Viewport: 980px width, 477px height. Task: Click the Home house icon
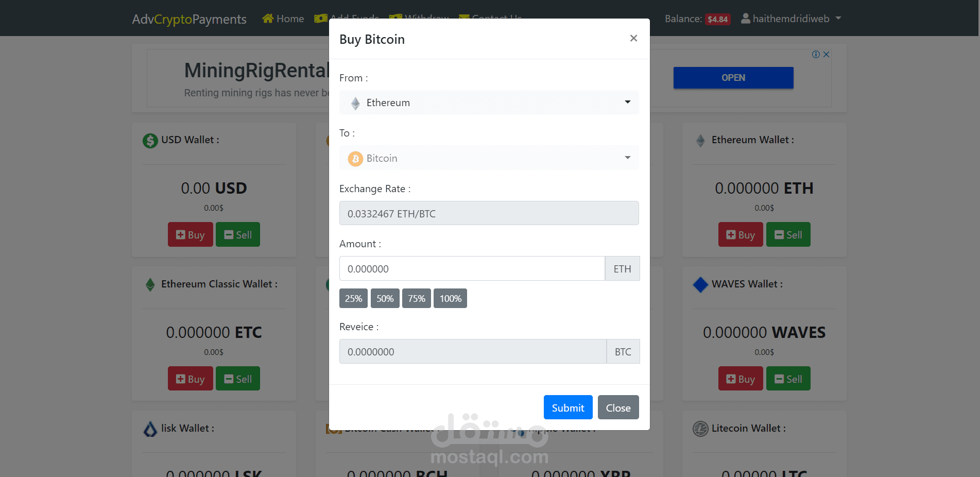pos(268,19)
